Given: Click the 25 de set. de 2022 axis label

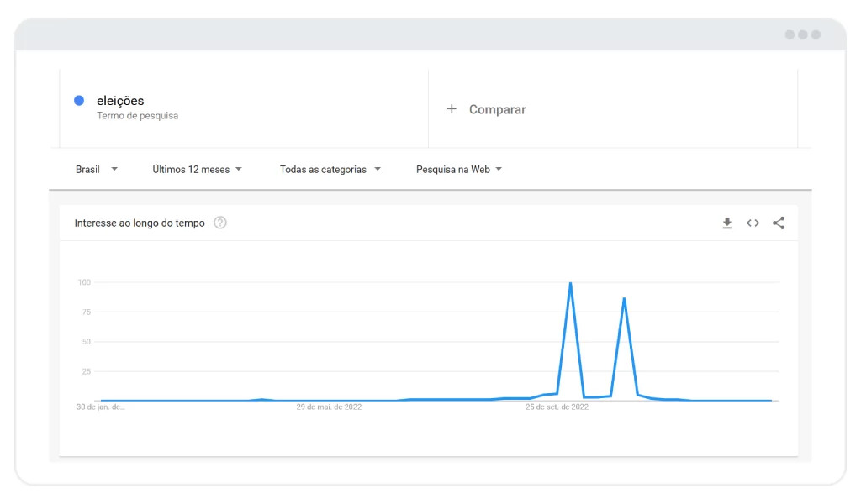Looking at the screenshot, I should (x=557, y=407).
